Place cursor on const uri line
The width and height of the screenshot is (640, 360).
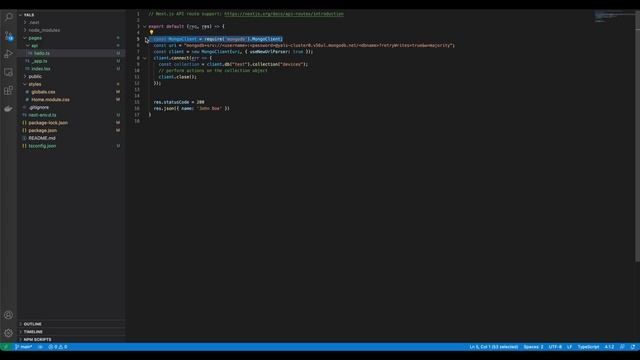point(304,45)
